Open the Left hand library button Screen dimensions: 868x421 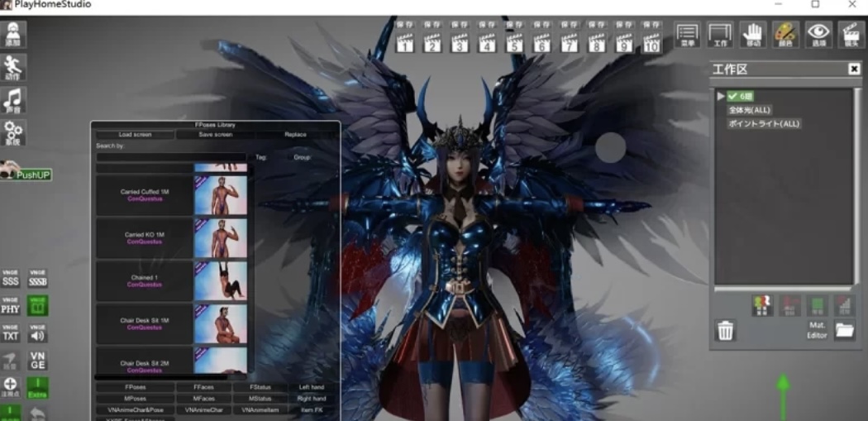pos(312,388)
